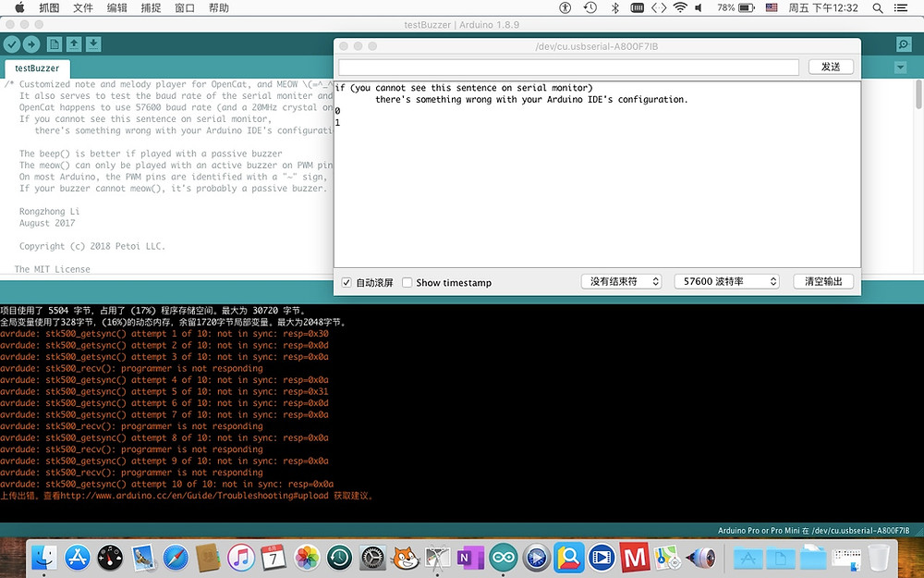Click the battery status icon

pos(746,7)
